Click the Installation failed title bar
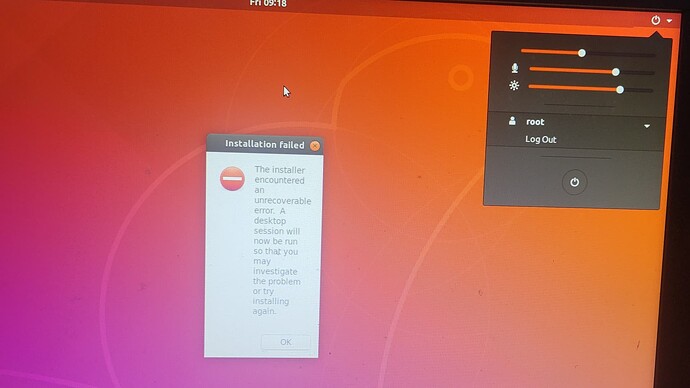The width and height of the screenshot is (690, 388). 265,144
